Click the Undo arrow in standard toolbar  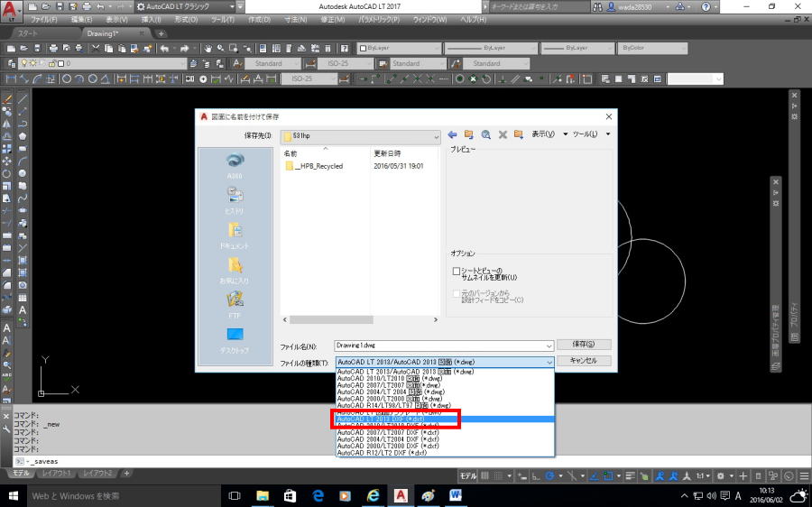164,48
